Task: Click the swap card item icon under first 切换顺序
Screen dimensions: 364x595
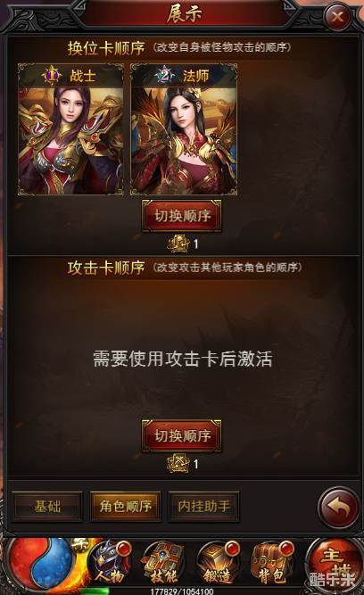Action: 178,244
